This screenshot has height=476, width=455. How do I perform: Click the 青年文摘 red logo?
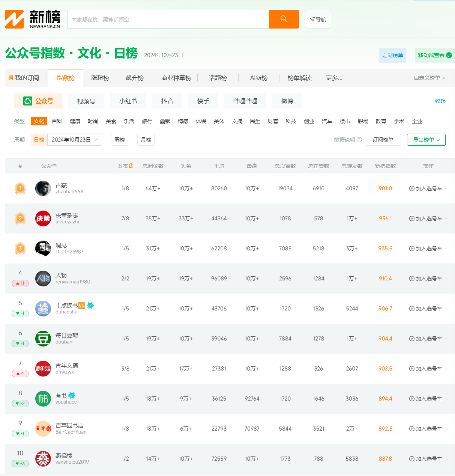pos(43,369)
